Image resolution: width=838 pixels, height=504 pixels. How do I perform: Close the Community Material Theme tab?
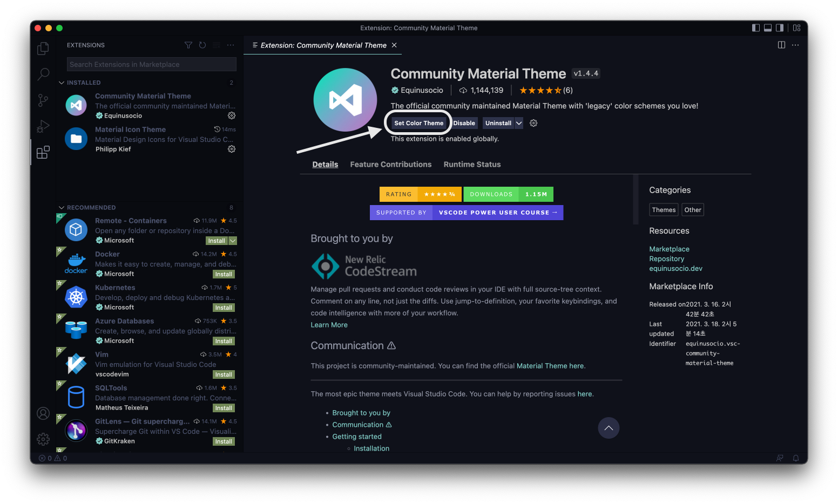pos(394,45)
